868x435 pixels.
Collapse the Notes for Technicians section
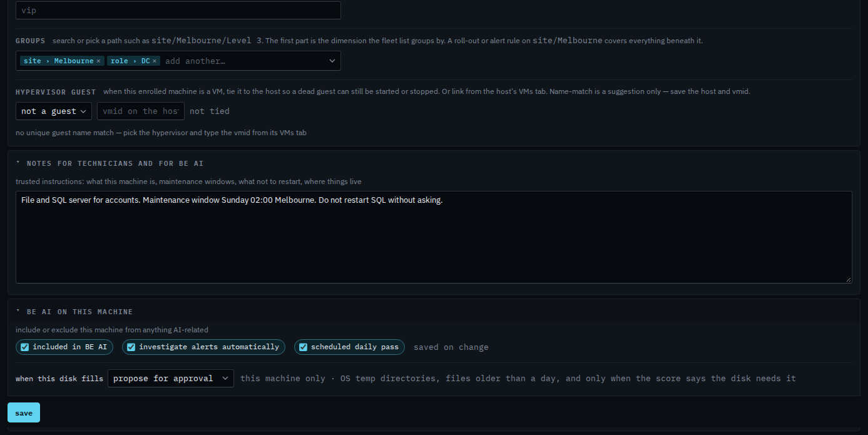click(x=18, y=163)
